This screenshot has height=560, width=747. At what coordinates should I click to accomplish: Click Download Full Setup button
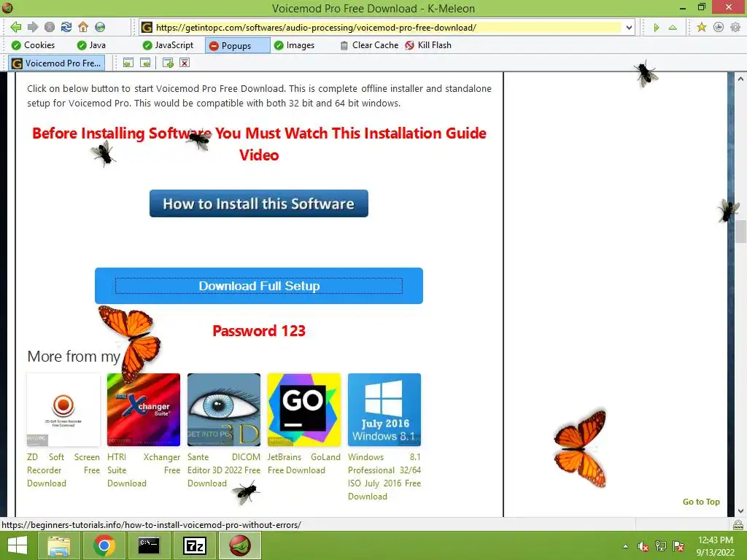259,286
